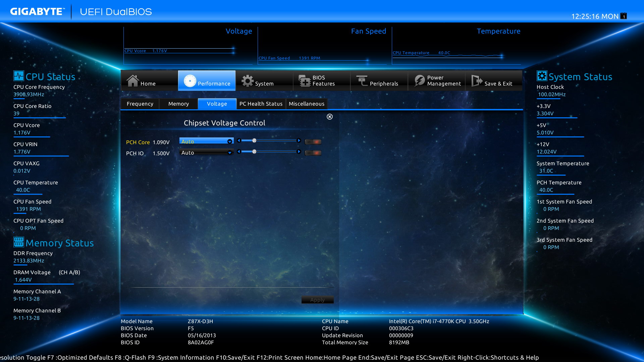Screen dimensions: 644x362
Task: Increase PCH IO voltage with the right arrow
Action: pos(299,152)
